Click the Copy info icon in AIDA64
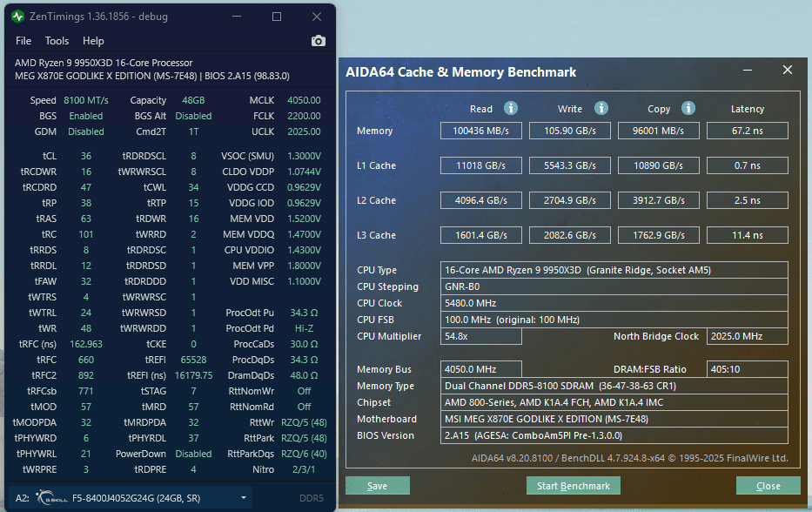The height and width of the screenshot is (512, 812). coord(688,108)
